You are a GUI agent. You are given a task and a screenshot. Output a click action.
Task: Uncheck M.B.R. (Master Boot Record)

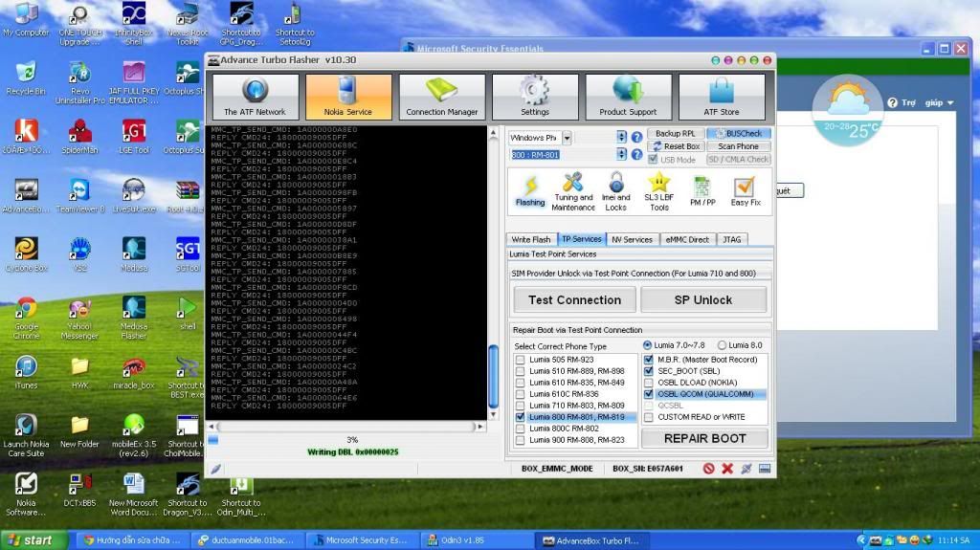pyautogui.click(x=648, y=360)
